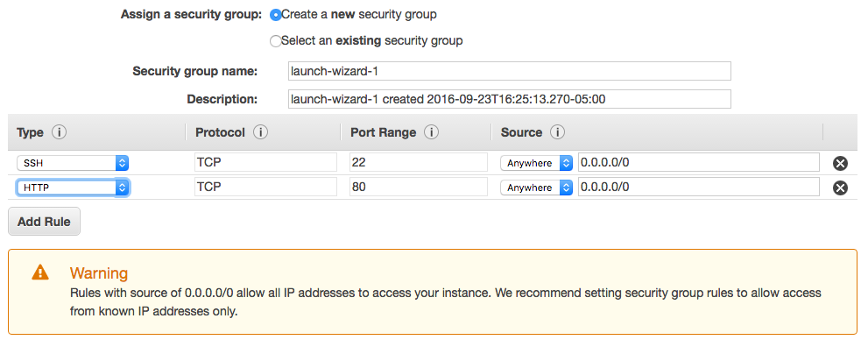This screenshot has height=361, width=868.
Task: Remove the SSH rule row
Action: click(840, 163)
